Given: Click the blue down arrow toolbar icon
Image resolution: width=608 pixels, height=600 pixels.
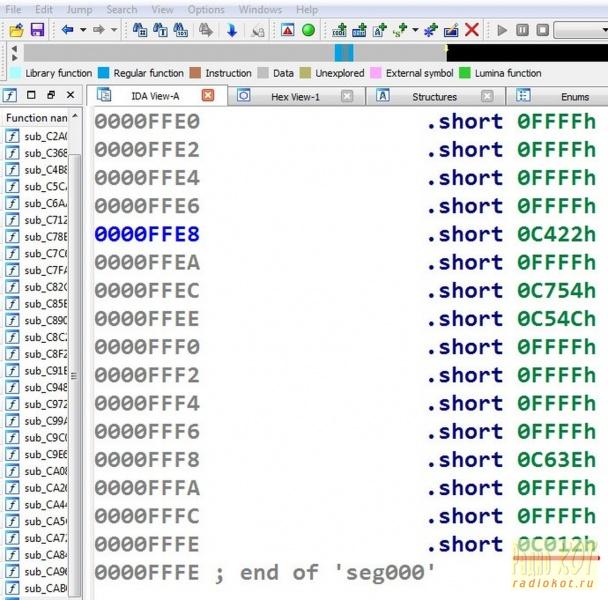Looking at the screenshot, I should [x=231, y=30].
